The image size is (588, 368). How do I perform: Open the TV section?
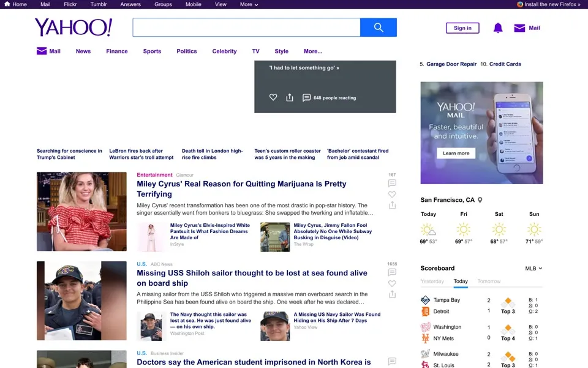click(256, 51)
